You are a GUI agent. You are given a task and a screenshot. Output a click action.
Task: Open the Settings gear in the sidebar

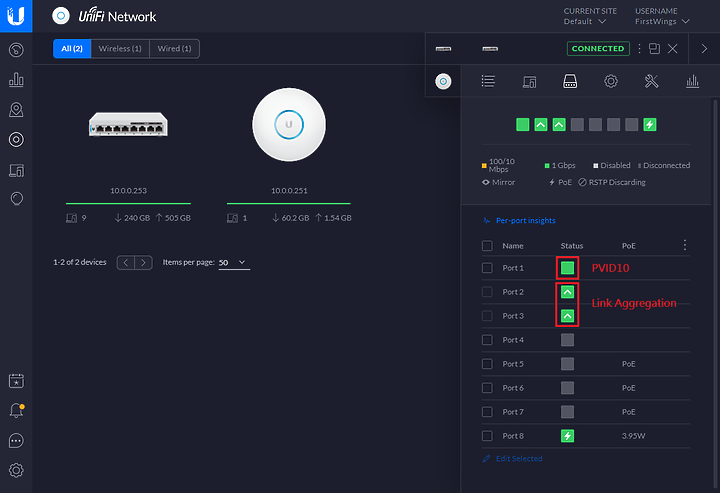coord(16,470)
